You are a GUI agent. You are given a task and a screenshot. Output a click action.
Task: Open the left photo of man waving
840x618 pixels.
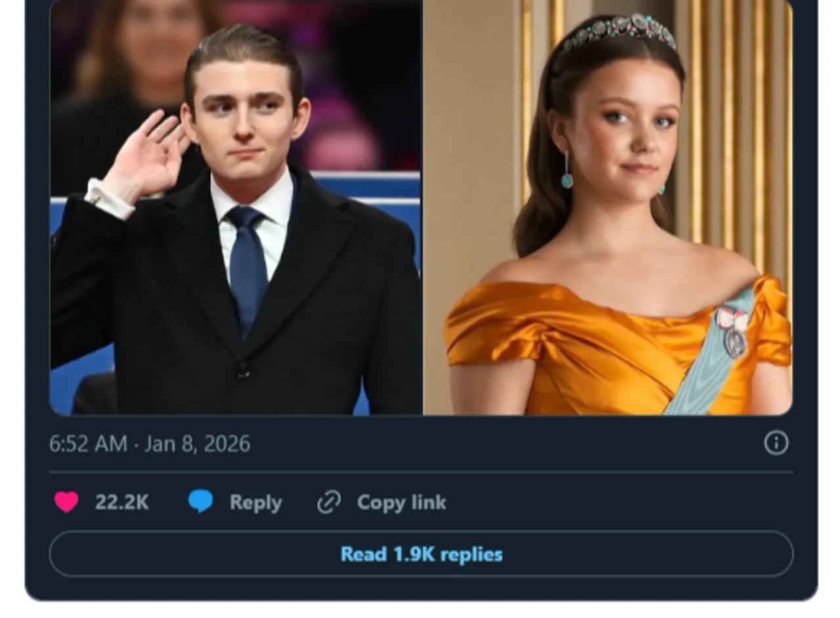236,262
